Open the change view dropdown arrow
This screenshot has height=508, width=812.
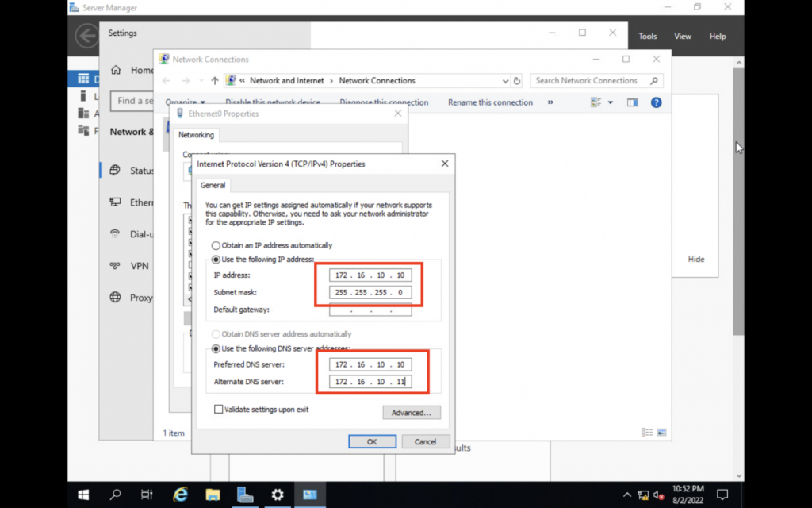click(x=611, y=102)
